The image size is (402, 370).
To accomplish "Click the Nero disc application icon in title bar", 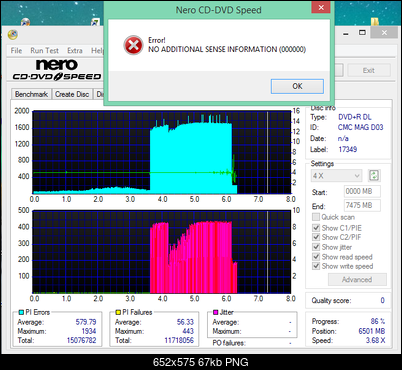I will 13,34.
